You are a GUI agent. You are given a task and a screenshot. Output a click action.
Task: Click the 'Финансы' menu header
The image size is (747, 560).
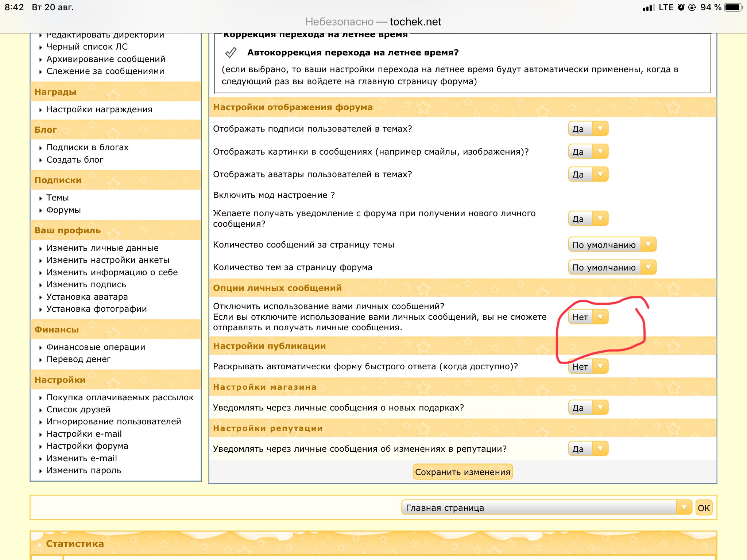57,330
